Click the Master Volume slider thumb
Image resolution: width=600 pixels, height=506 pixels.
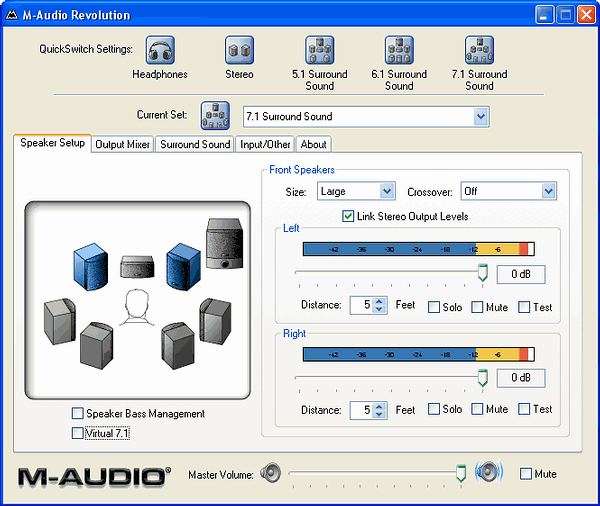461,473
